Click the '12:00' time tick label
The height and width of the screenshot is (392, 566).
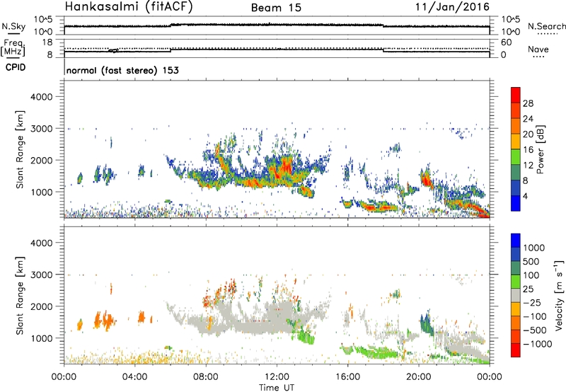click(277, 377)
